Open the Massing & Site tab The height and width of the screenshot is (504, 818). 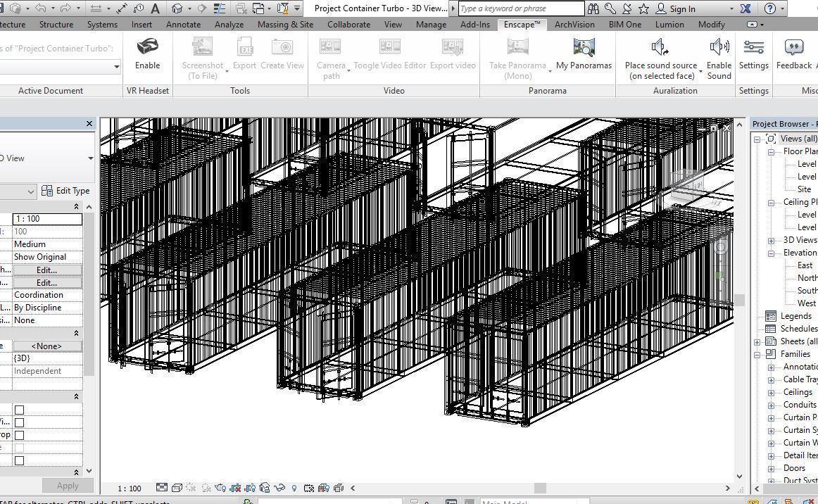(x=285, y=24)
